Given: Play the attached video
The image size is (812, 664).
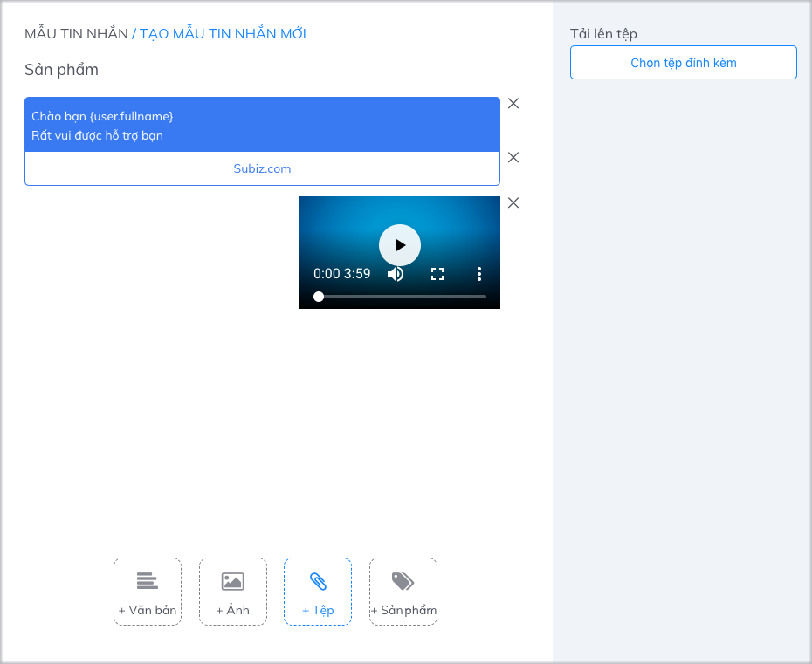Looking at the screenshot, I should pyautogui.click(x=400, y=245).
